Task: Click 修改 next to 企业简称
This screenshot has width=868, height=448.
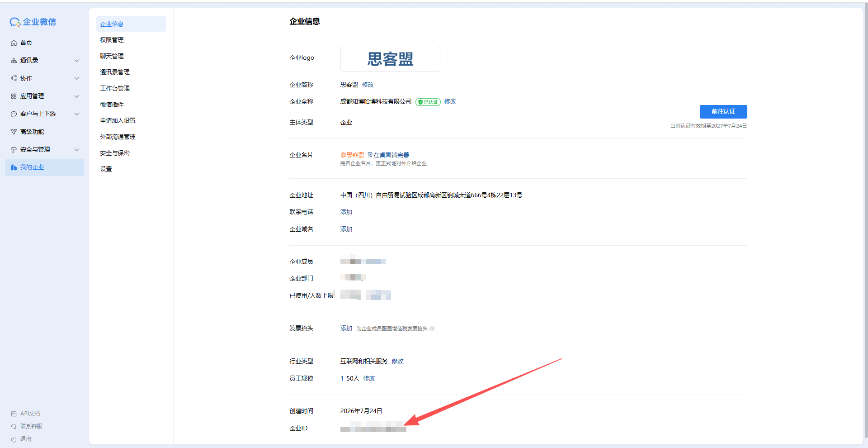Action: click(368, 85)
